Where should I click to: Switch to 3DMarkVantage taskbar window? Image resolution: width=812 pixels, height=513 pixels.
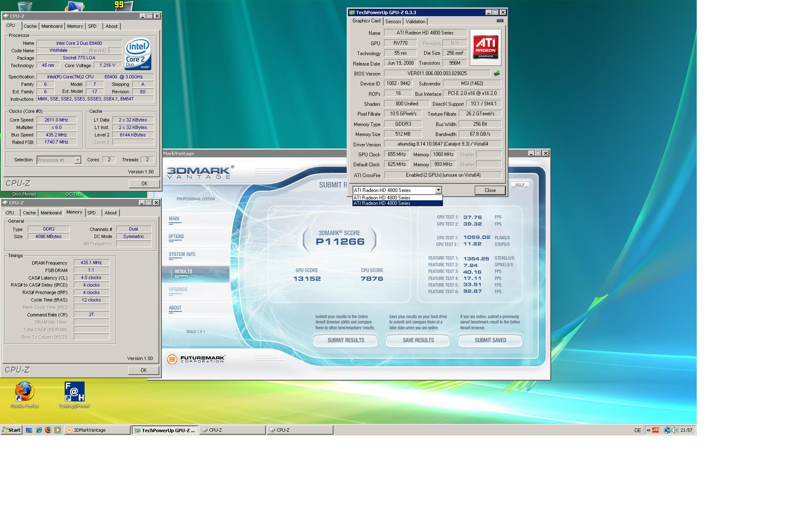point(97,430)
